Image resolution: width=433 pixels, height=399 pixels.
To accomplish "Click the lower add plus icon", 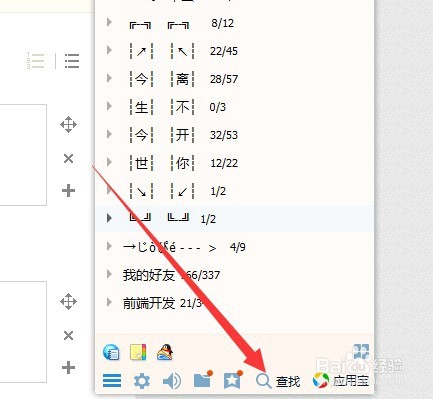I will point(68,367).
